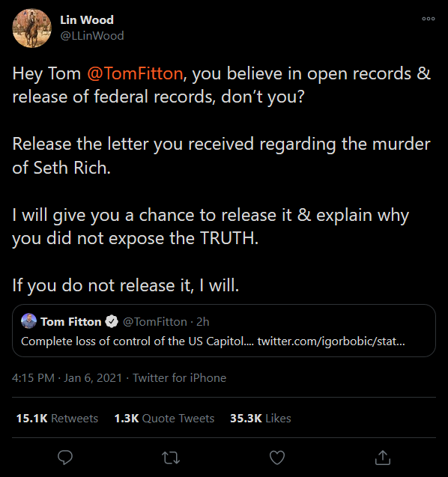This screenshot has width=448, height=477.
Task: View the 15.1K Retweets list
Action: [57, 419]
